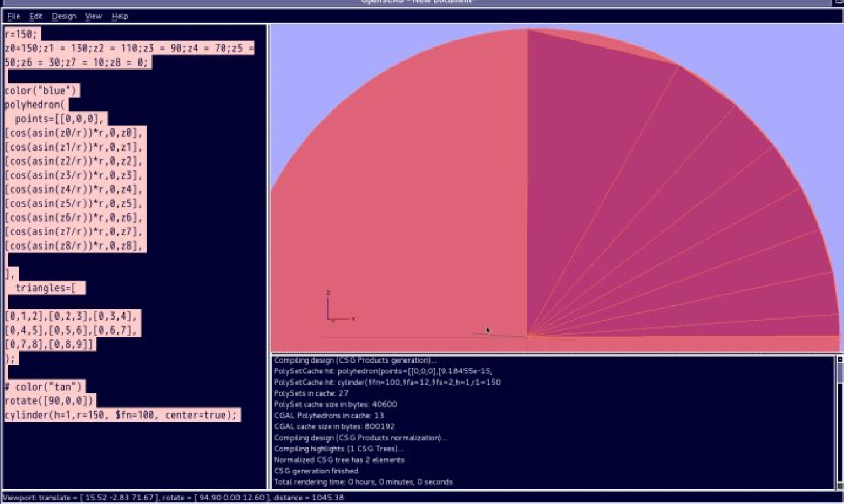The image size is (844, 504).
Task: Open the Design menu
Action: click(x=64, y=16)
